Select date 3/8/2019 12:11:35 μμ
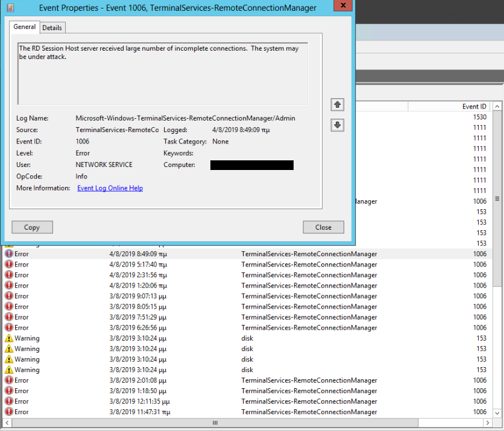The width and height of the screenshot is (504, 431). [x=139, y=401]
